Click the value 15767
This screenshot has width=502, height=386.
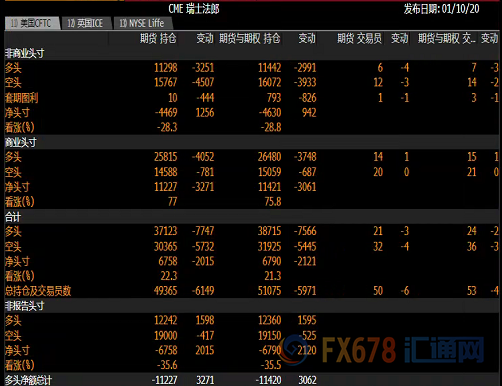[166, 82]
